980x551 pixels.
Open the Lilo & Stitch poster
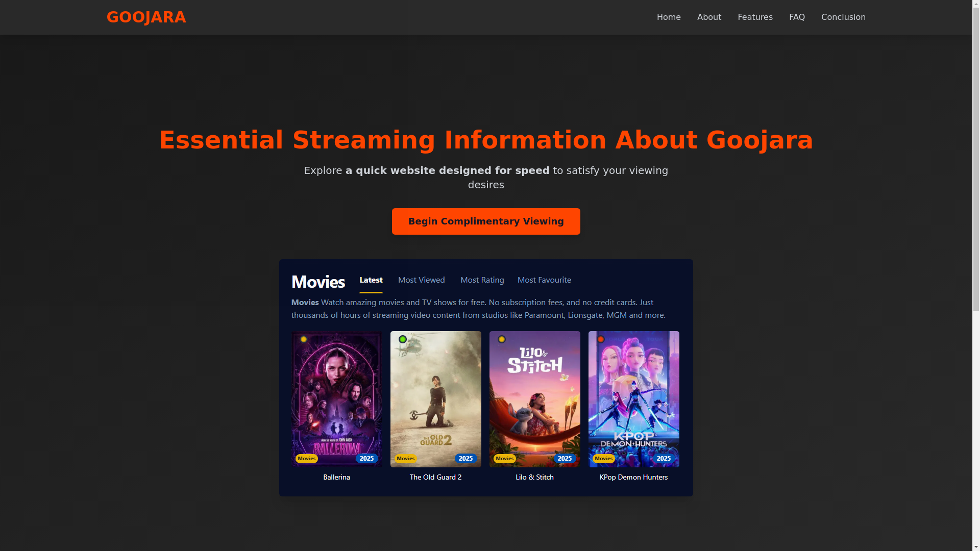click(x=534, y=399)
